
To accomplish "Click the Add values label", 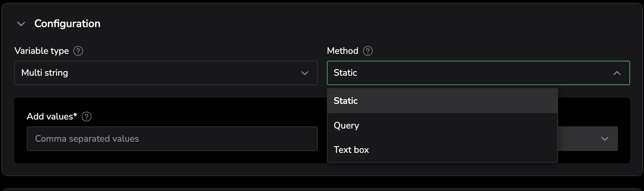I will 52,117.
